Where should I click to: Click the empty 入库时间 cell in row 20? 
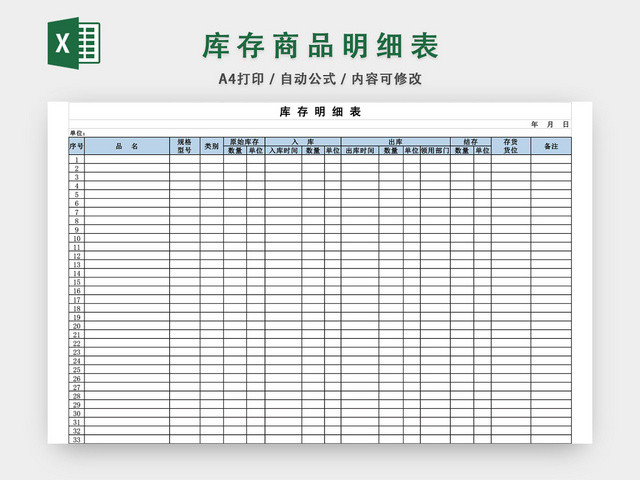click(x=283, y=326)
